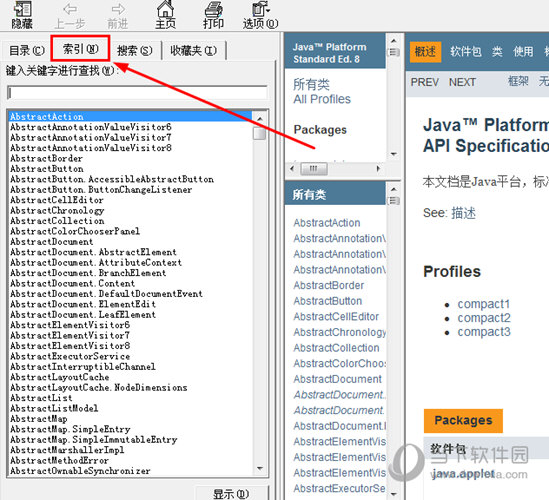Click the 框架 frames link
The width and height of the screenshot is (549, 500).
pos(518,82)
